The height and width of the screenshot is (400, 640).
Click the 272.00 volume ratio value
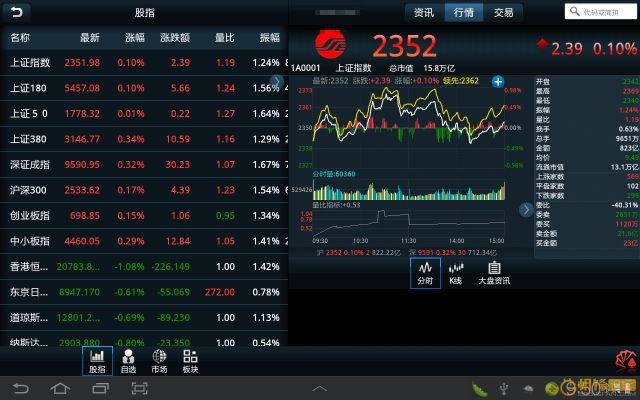point(220,292)
